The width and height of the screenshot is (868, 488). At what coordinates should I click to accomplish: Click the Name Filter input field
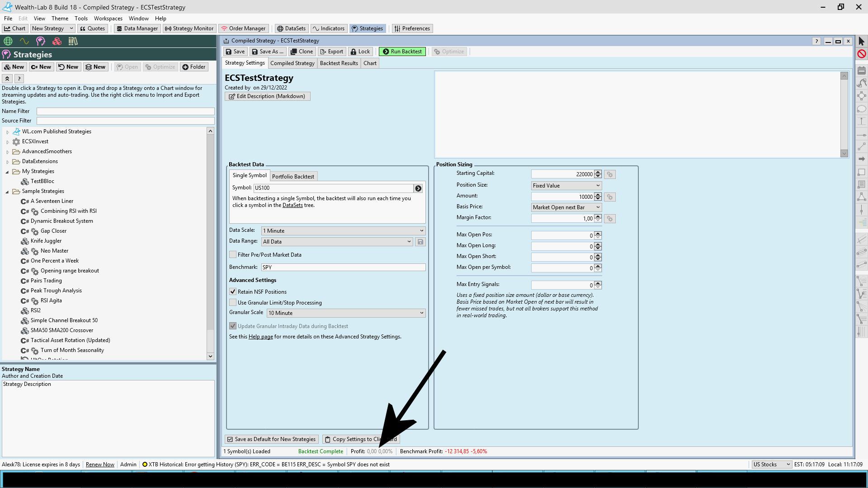[126, 112]
